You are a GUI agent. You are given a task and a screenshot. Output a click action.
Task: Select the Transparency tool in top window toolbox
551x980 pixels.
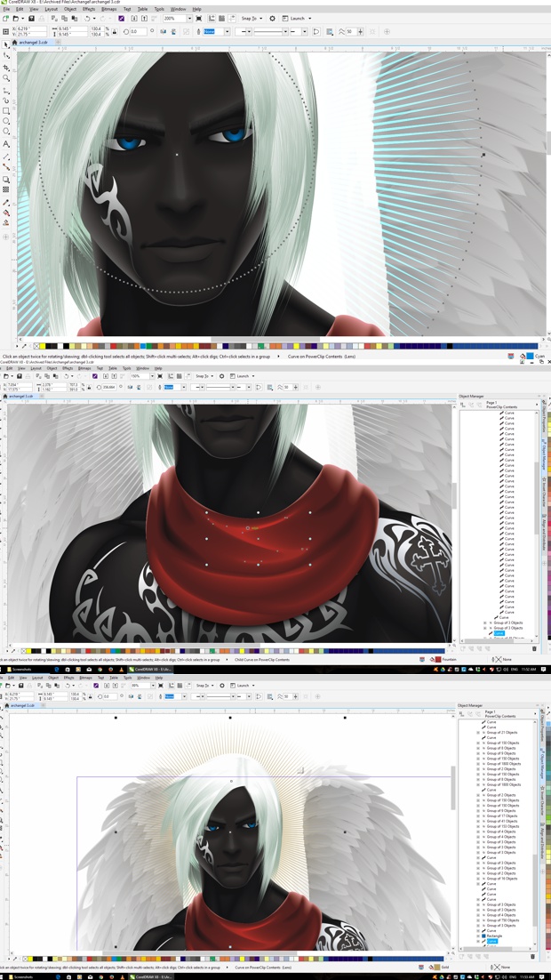tap(6, 189)
